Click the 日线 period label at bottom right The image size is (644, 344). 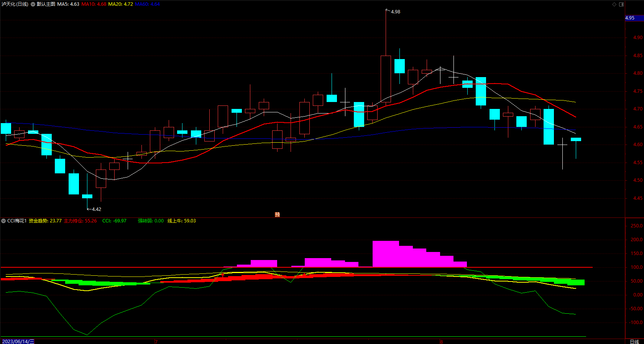[x=634, y=341]
